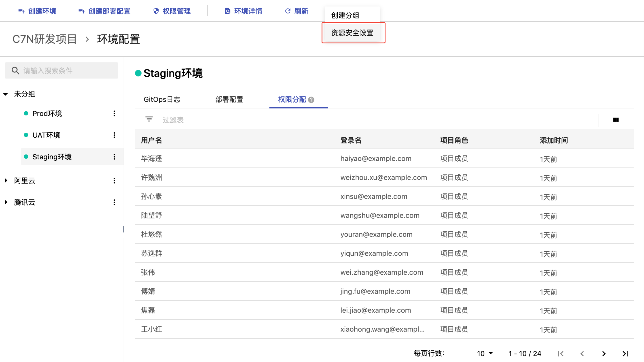Click the search magnifier icon
The width and height of the screenshot is (644, 362).
tap(15, 70)
